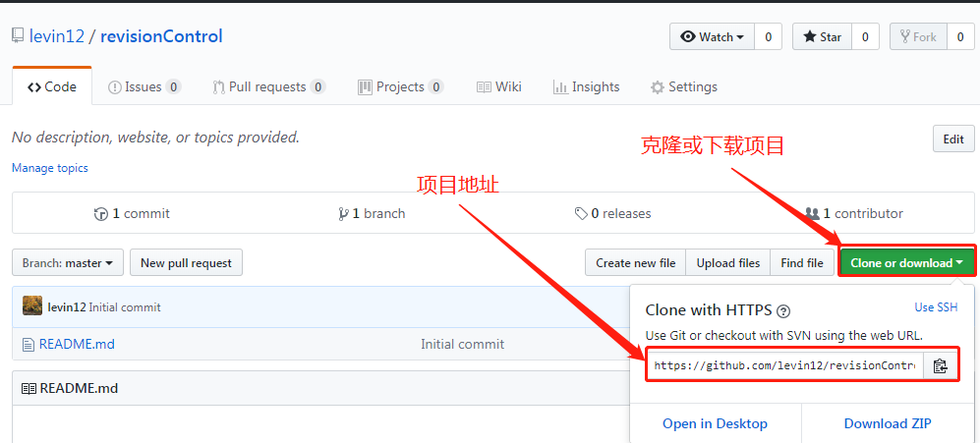The image size is (980, 443).
Task: Click the book icon on Wiki tab
Action: coord(484,87)
